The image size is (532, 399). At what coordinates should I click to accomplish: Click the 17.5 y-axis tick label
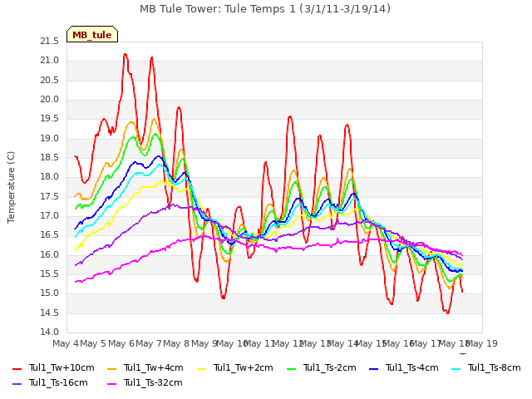click(50, 196)
